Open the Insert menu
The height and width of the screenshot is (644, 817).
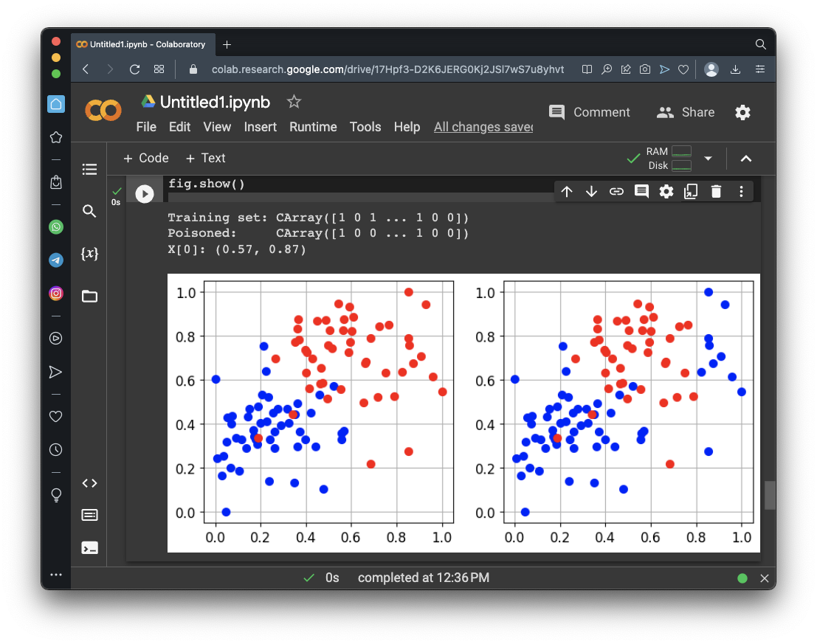tap(261, 127)
